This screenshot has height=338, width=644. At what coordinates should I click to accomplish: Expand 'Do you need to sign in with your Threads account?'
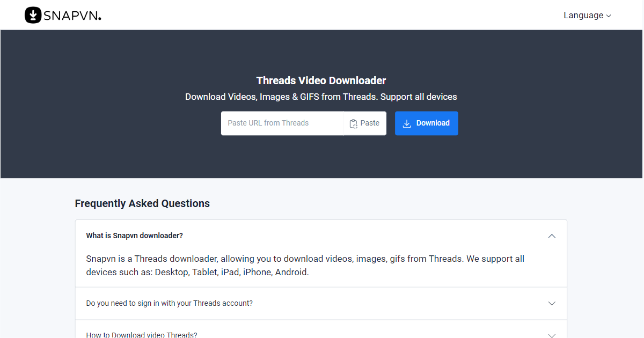click(169, 303)
